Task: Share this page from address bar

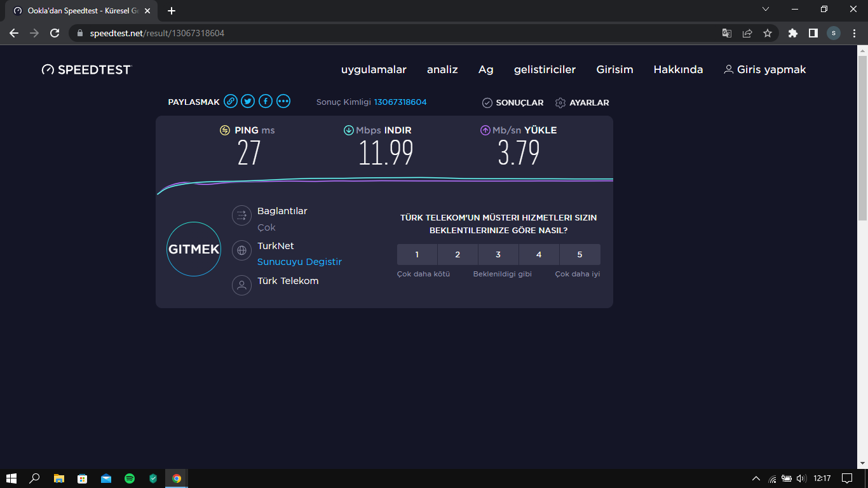Action: [747, 33]
